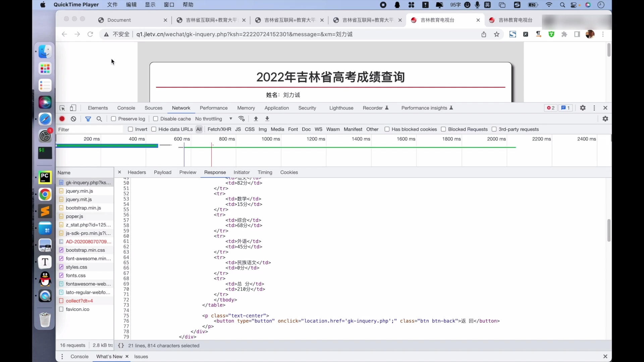Click the pretty-print braces icon

click(121, 346)
